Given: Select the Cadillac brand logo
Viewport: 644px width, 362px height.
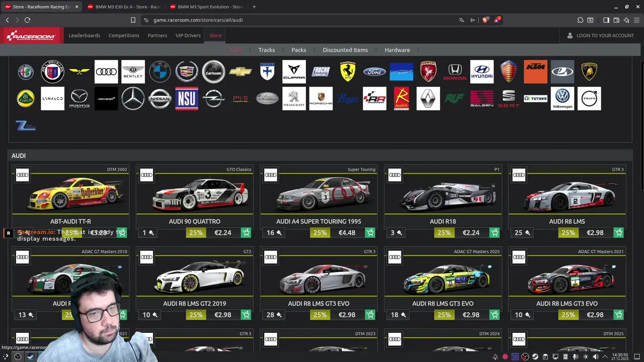Looking at the screenshot, I should click(187, 72).
